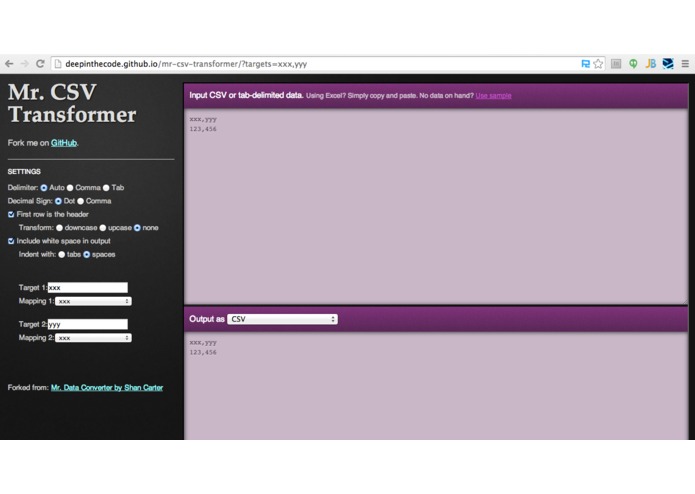Click the SETTINGS heading

pyautogui.click(x=24, y=171)
